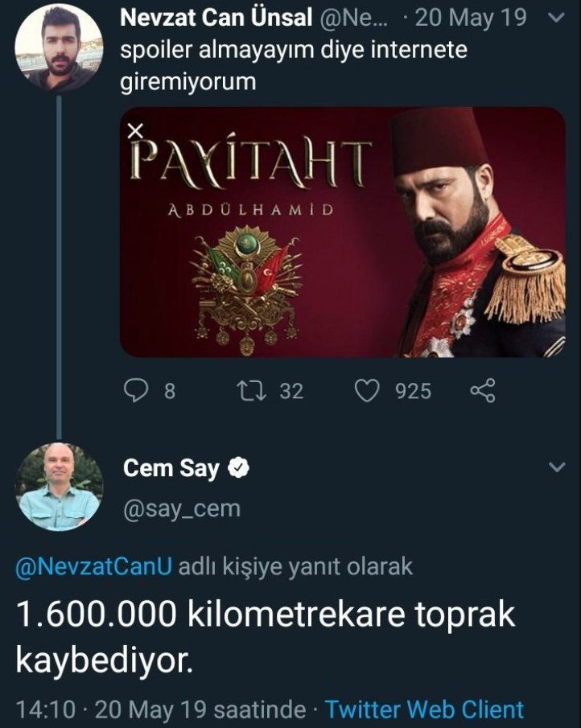Click the Cem Say display name
The image size is (581, 728).
point(171,469)
